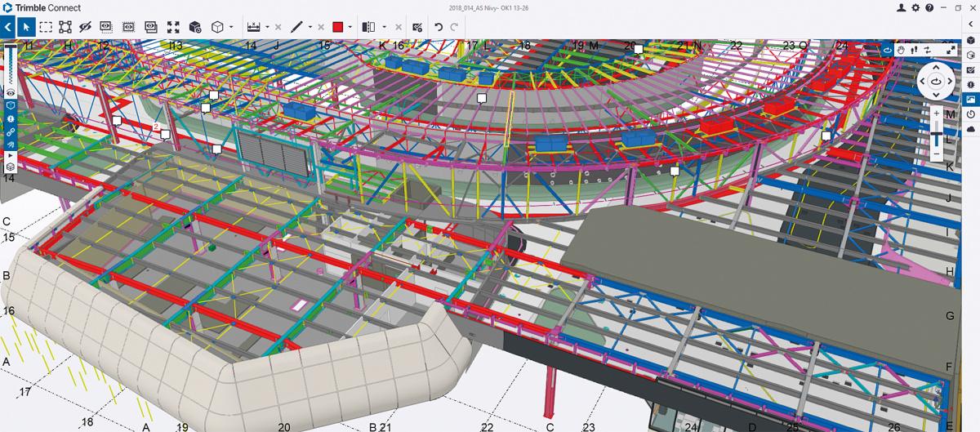The width and height of the screenshot is (980, 432).
Task: Undo the last action
Action: [439, 27]
